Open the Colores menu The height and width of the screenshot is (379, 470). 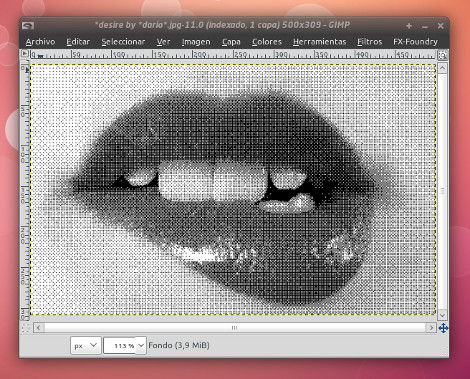pyautogui.click(x=267, y=42)
